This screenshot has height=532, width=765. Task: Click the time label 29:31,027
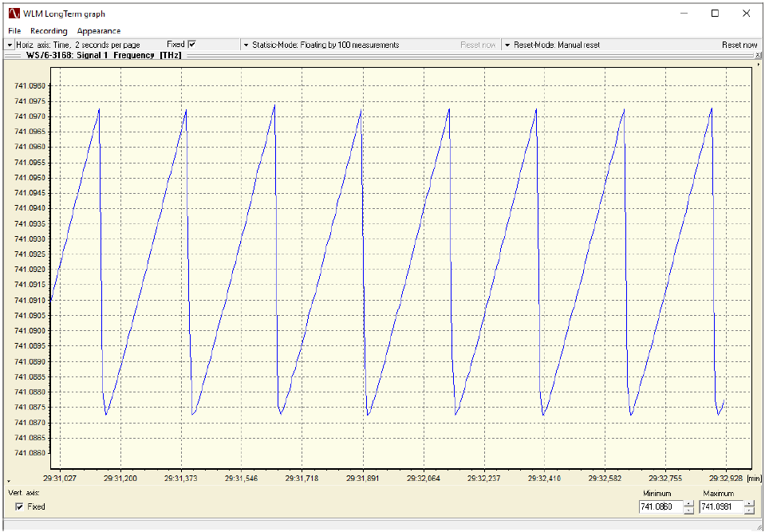[61, 479]
